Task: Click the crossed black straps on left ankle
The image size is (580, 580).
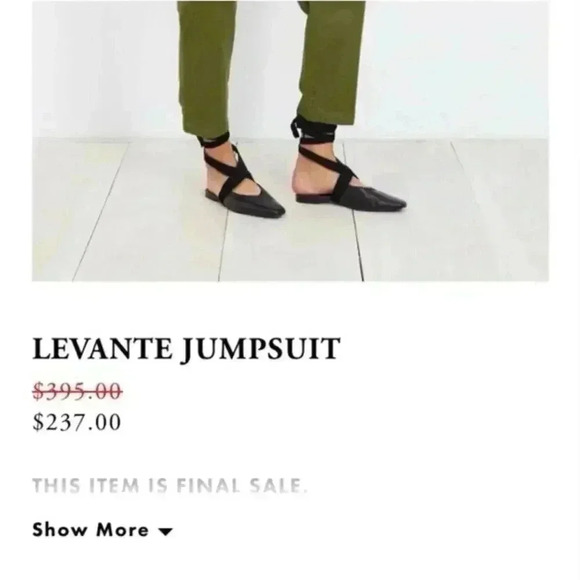Action: [x=228, y=168]
